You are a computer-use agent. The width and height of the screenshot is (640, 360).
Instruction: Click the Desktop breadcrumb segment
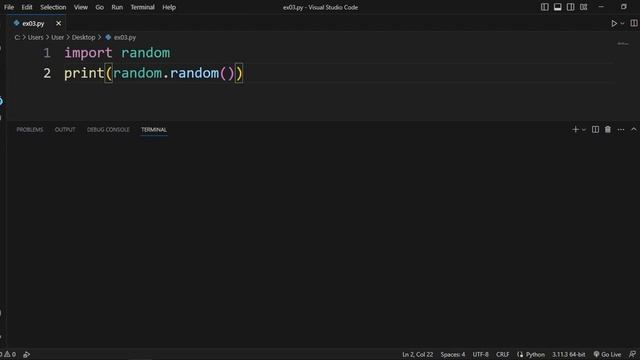[83, 37]
